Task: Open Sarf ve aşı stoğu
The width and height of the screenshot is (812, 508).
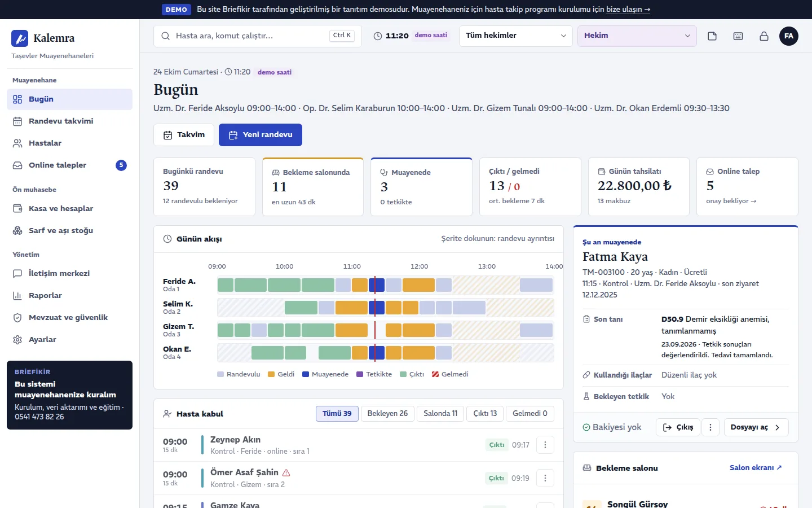Action: pyautogui.click(x=69, y=231)
